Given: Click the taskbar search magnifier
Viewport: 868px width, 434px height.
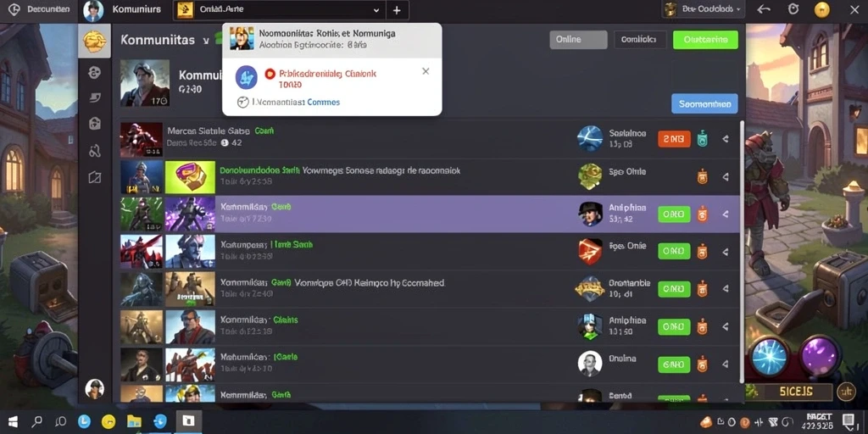Looking at the screenshot, I should [37, 421].
